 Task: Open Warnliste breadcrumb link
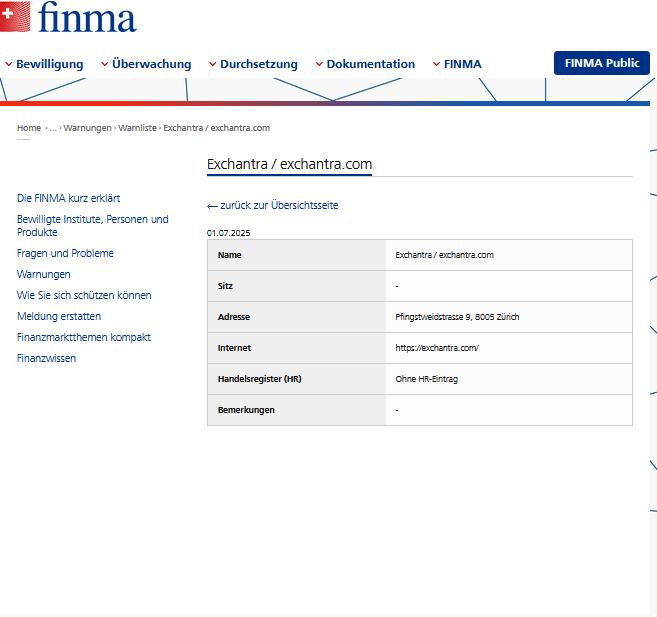137,128
